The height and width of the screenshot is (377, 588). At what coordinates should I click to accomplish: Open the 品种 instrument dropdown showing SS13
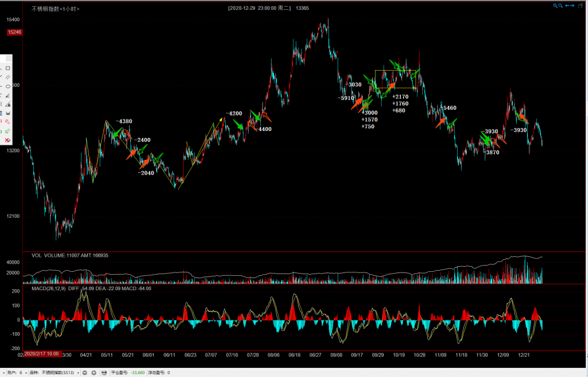76,372
